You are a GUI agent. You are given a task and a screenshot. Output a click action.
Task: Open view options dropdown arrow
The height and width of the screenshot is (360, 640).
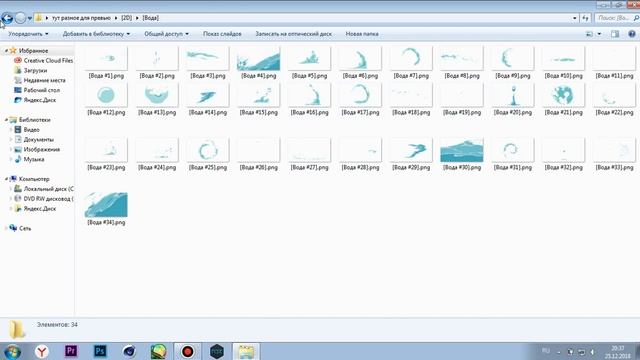click(x=599, y=34)
